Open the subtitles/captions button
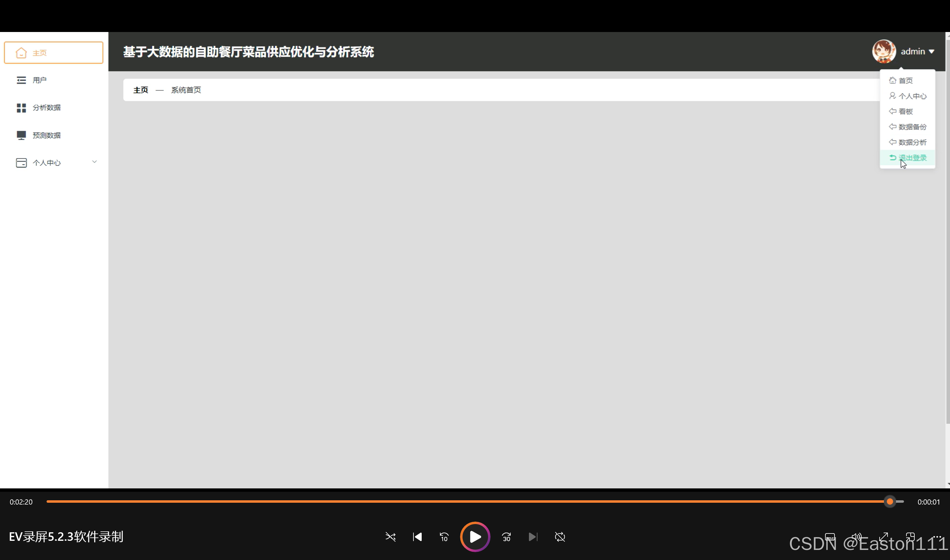This screenshot has width=950, height=560. click(x=830, y=537)
